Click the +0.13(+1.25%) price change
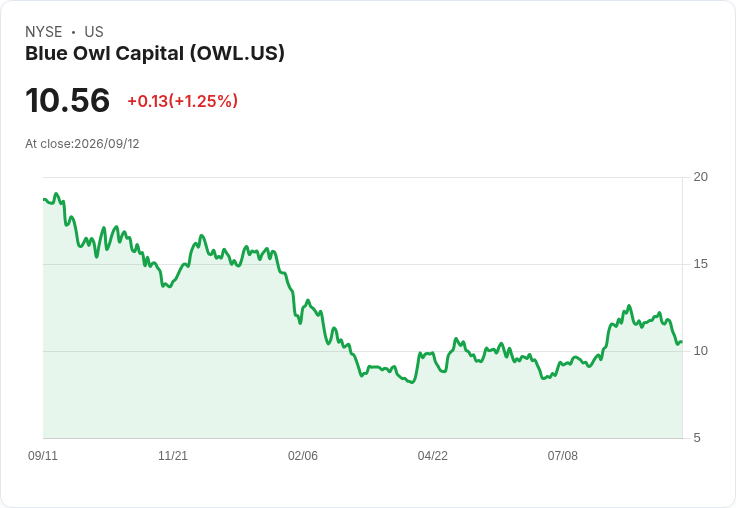The width and height of the screenshot is (736, 508). tap(183, 101)
